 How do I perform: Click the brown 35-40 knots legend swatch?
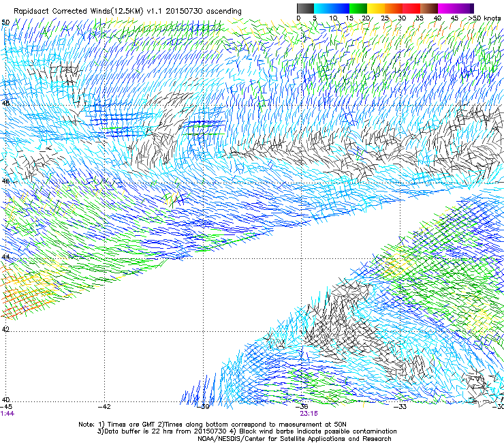point(429,8)
